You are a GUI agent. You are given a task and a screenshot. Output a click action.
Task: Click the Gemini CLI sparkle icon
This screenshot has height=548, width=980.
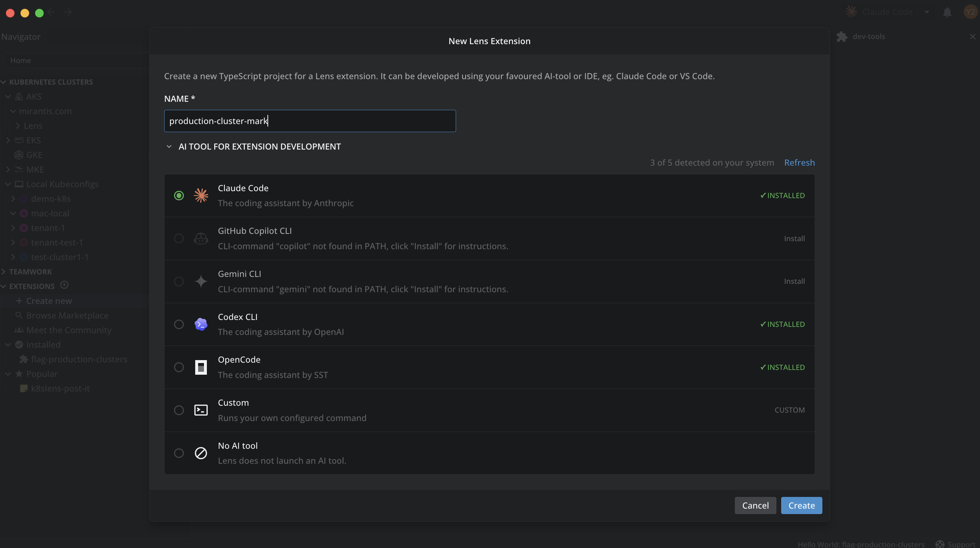(201, 282)
